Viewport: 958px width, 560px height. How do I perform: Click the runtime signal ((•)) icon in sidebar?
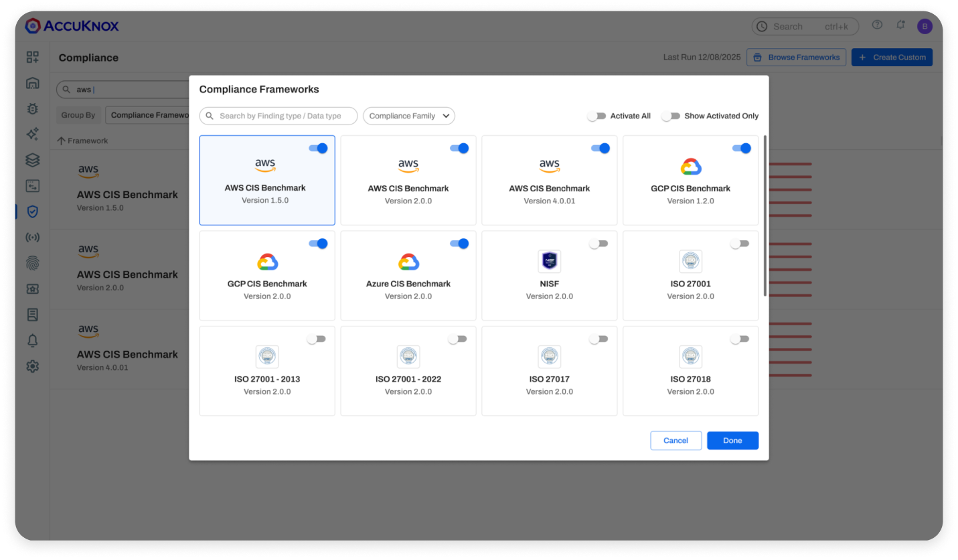tap(31, 237)
